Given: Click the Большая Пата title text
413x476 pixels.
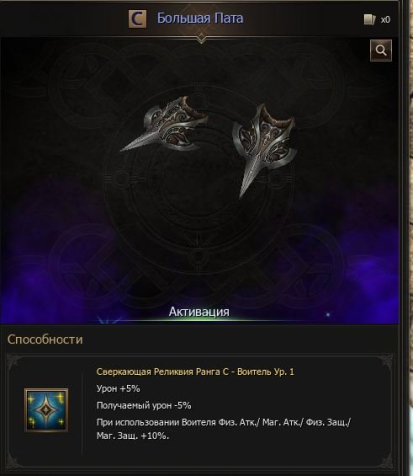Looking at the screenshot, I should click(200, 18).
